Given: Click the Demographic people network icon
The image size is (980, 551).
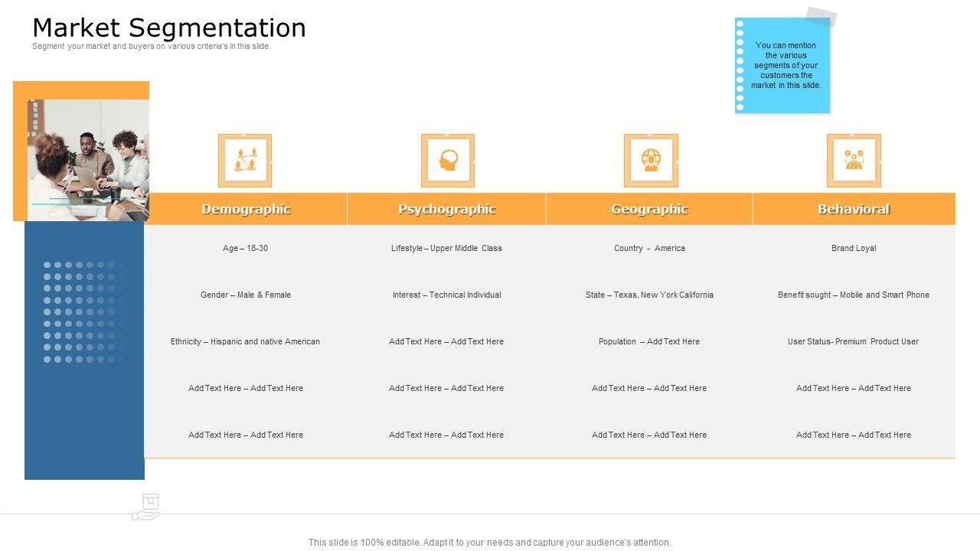Looking at the screenshot, I should [245, 160].
